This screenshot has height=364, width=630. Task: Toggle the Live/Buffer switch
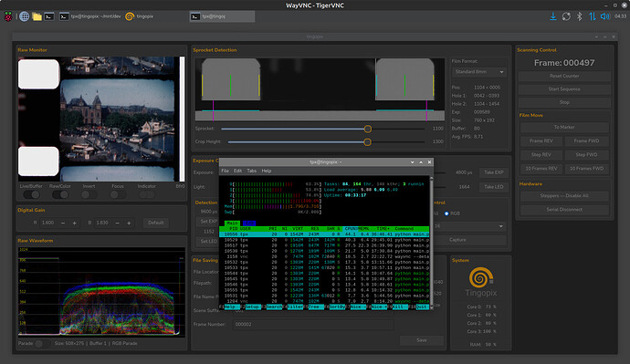click(31, 194)
